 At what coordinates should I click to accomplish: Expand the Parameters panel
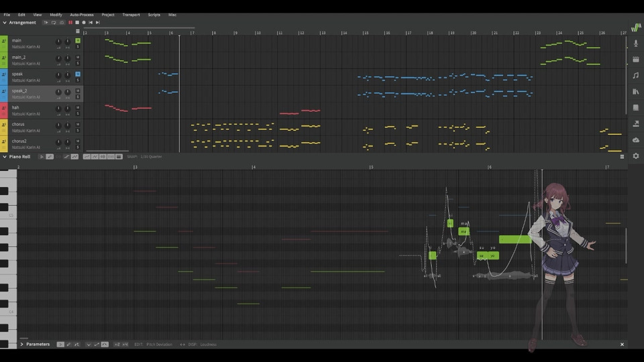coord(21,344)
